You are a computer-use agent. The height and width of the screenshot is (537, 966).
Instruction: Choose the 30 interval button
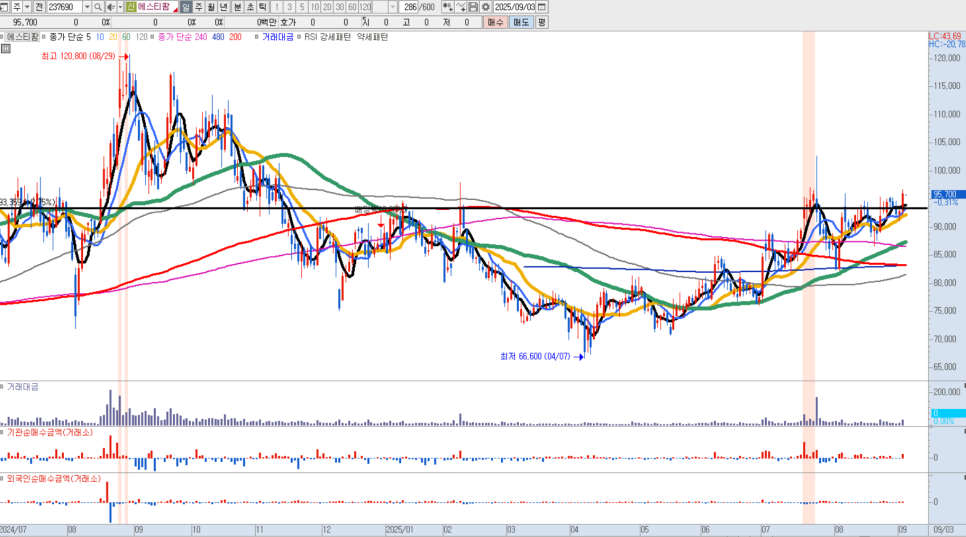tap(339, 7)
